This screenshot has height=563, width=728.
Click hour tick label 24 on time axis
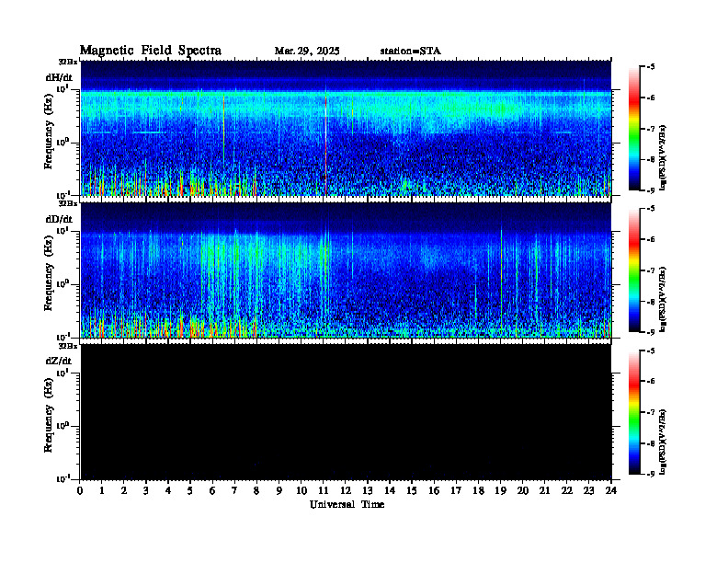tap(611, 491)
